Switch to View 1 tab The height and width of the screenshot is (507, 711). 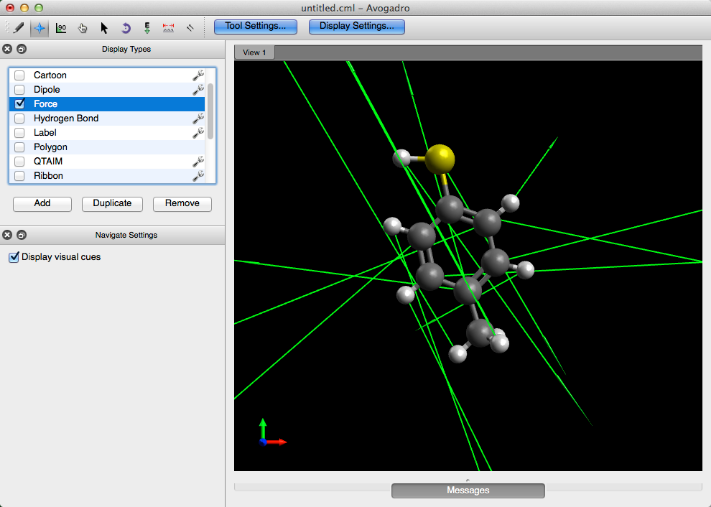(254, 52)
